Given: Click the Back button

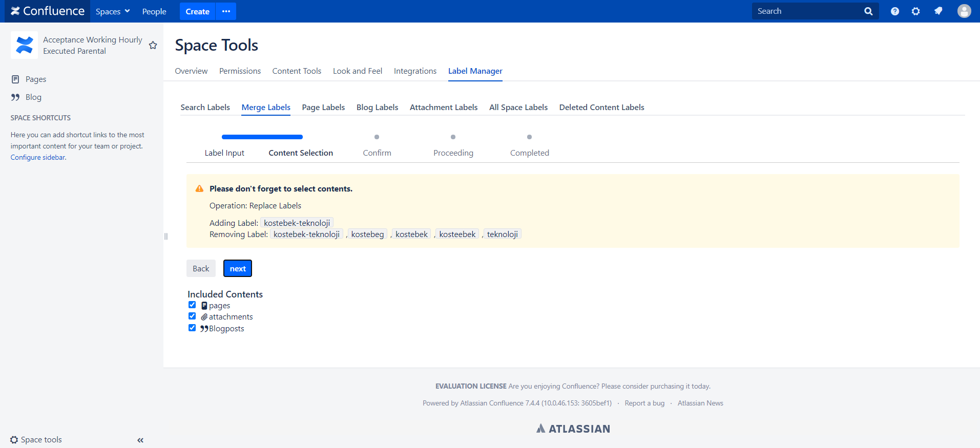Looking at the screenshot, I should (201, 269).
